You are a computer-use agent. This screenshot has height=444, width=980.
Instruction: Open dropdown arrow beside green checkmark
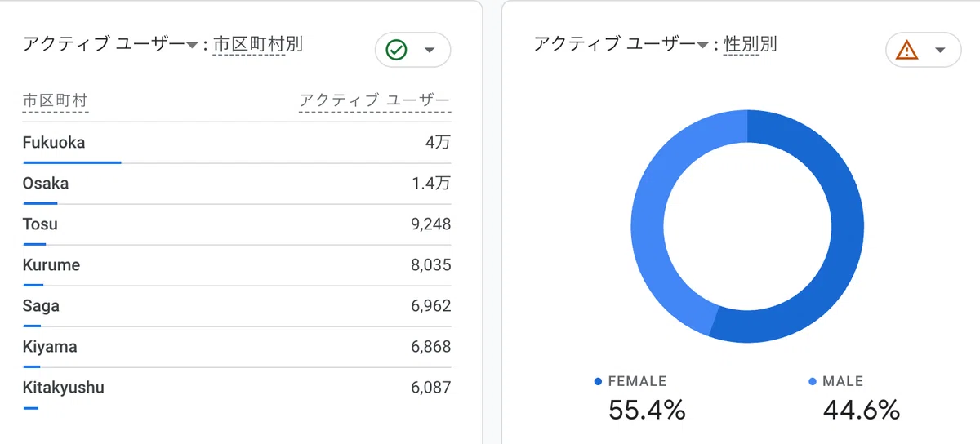click(430, 51)
